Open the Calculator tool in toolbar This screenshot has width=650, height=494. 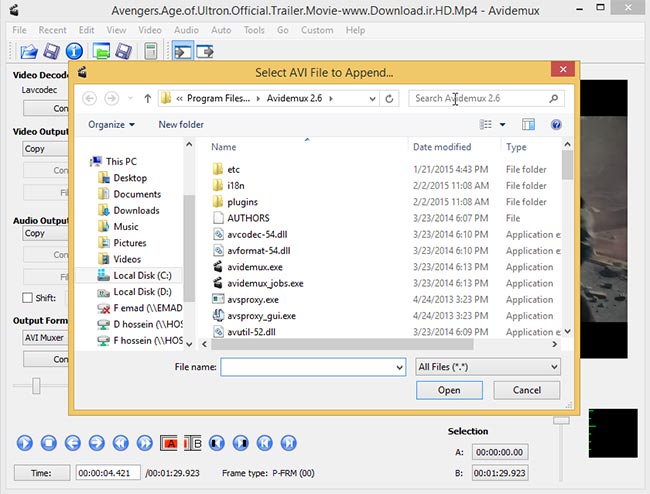[x=151, y=50]
